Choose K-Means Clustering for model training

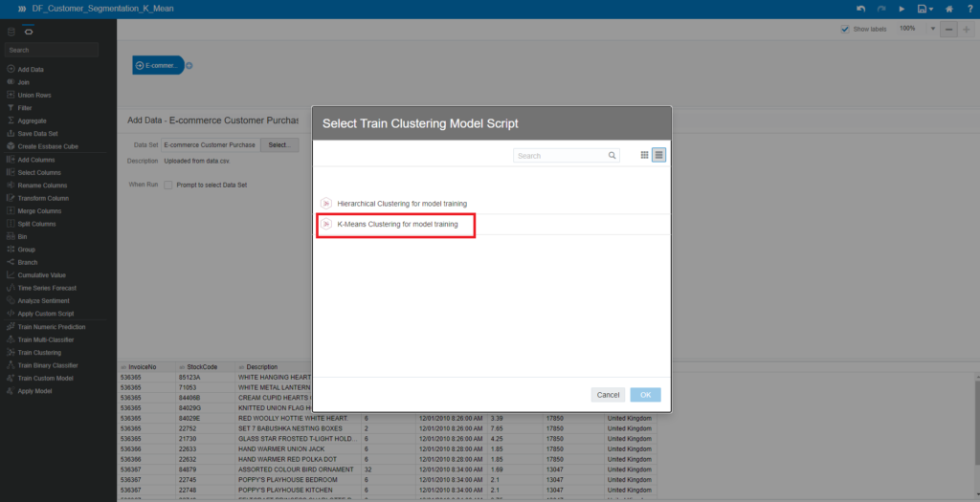tap(493, 224)
